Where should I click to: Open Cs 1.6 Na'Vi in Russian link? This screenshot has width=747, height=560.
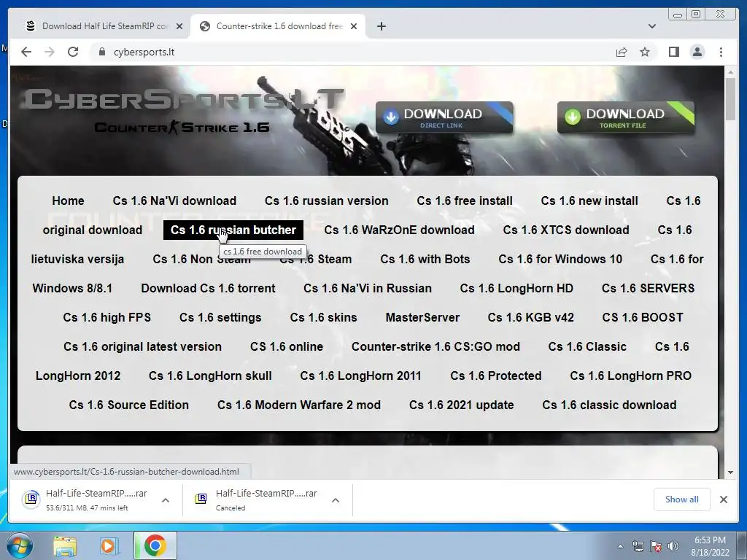click(368, 288)
